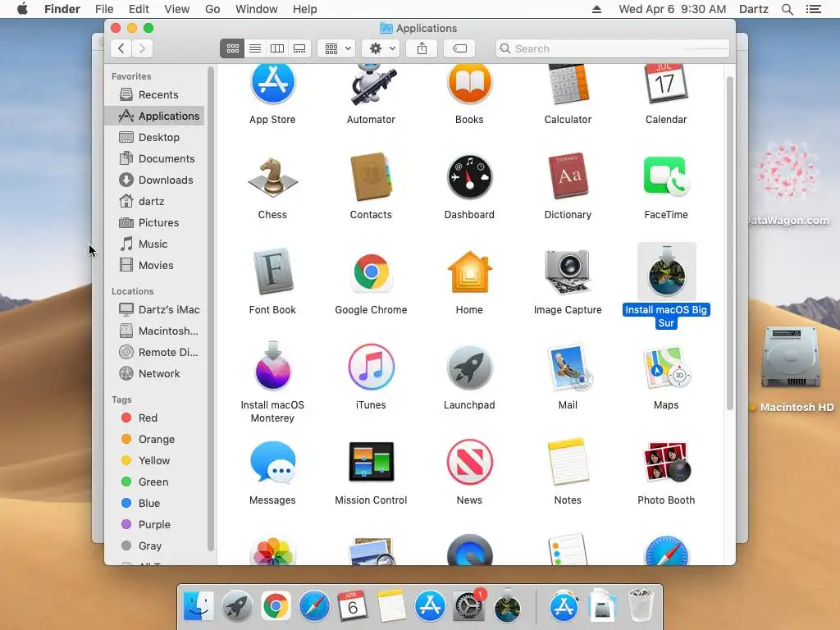Screen dimensions: 840x630
Task: Open the Help menu
Action: 305,9
